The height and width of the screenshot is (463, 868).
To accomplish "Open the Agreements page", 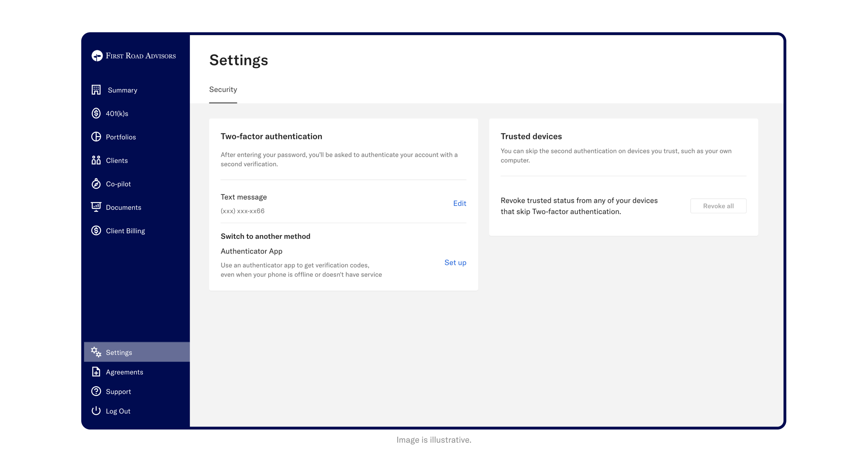I will [x=125, y=372].
